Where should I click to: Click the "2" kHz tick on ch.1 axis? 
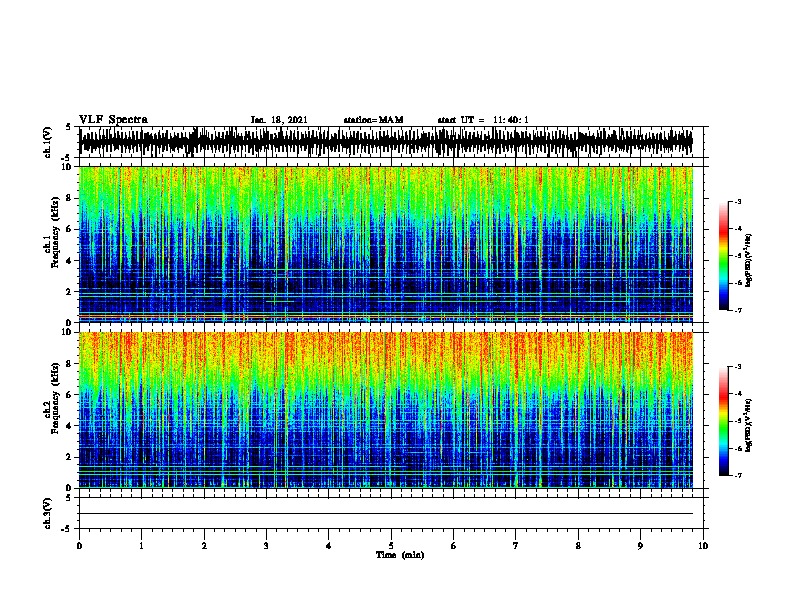point(69,292)
